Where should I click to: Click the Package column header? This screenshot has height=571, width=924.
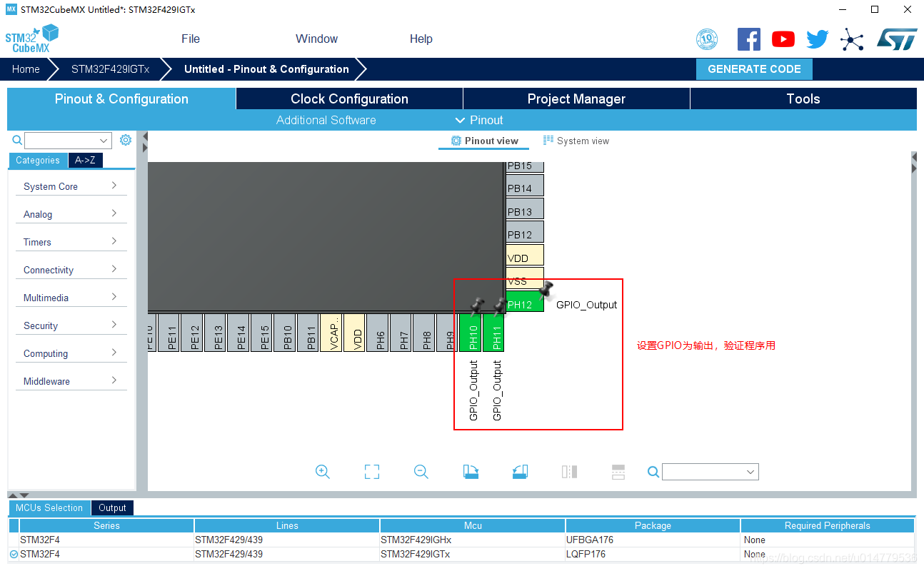(653, 525)
